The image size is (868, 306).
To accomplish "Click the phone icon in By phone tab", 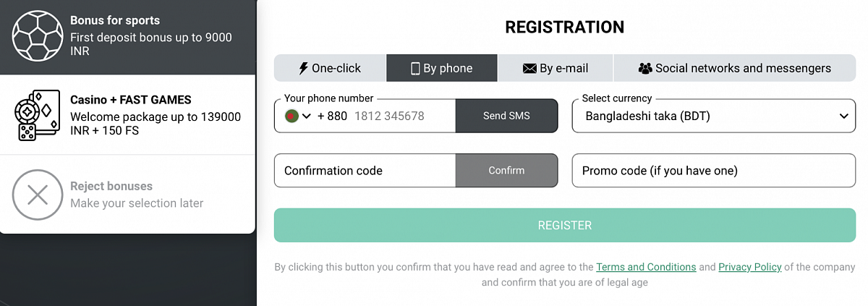I will point(415,69).
